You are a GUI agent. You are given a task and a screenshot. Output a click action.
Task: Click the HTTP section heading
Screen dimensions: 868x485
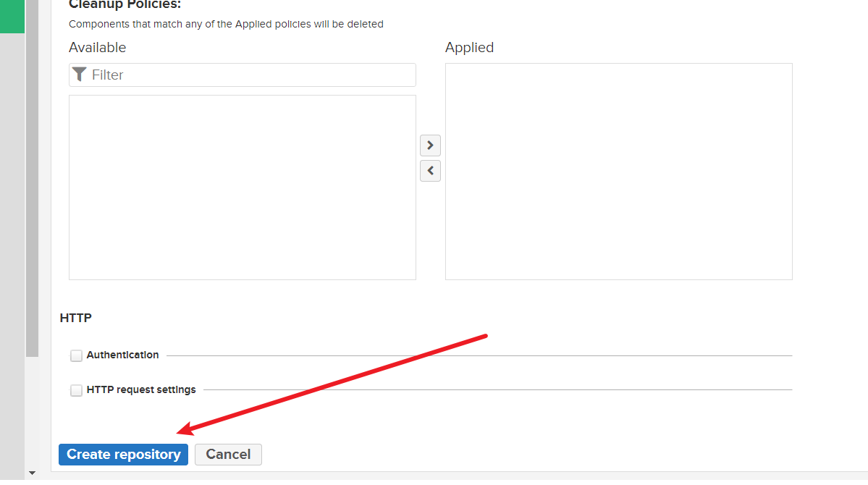(x=75, y=318)
